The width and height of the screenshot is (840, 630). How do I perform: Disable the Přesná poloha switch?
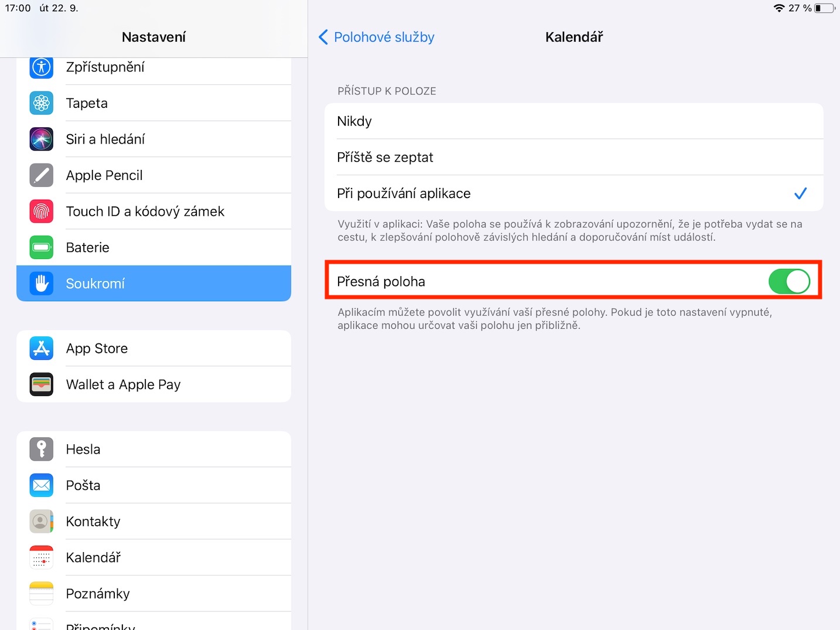coord(788,282)
